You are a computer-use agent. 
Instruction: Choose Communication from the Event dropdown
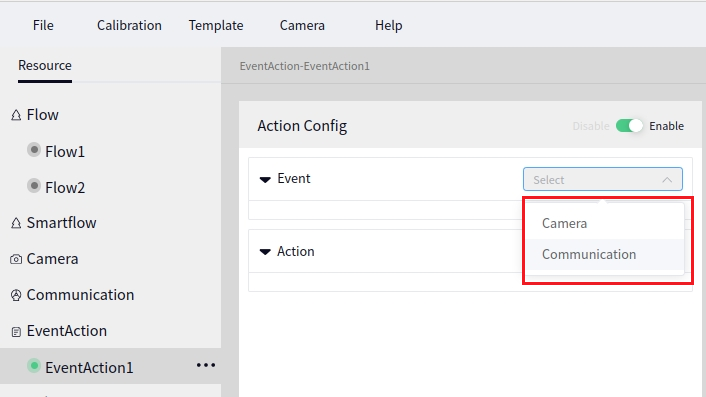click(605, 254)
